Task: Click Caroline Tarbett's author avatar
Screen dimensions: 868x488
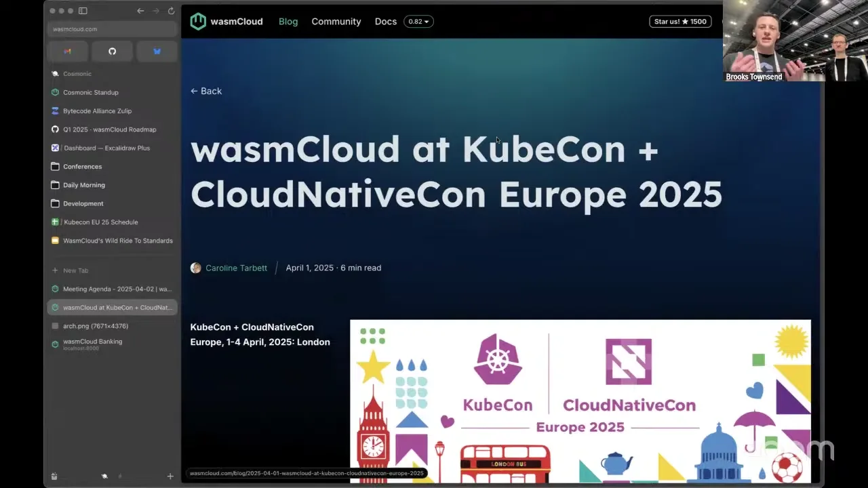Action: pos(196,268)
